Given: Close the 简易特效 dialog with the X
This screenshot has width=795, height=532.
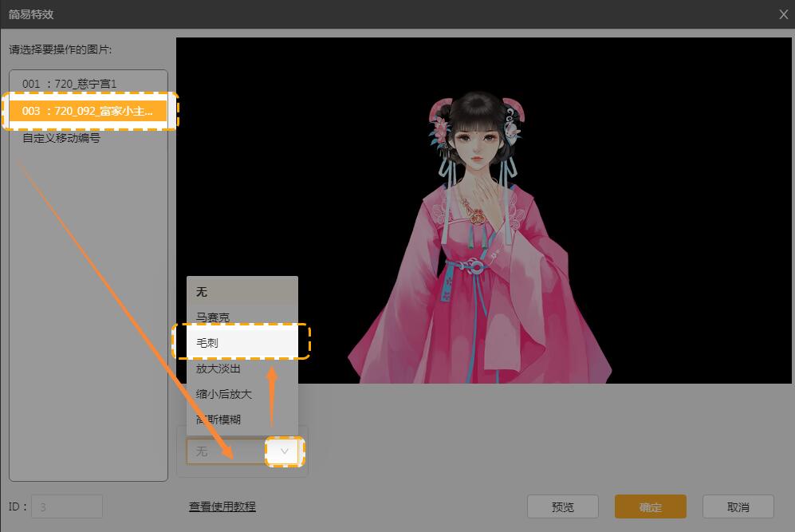Looking at the screenshot, I should point(782,14).
